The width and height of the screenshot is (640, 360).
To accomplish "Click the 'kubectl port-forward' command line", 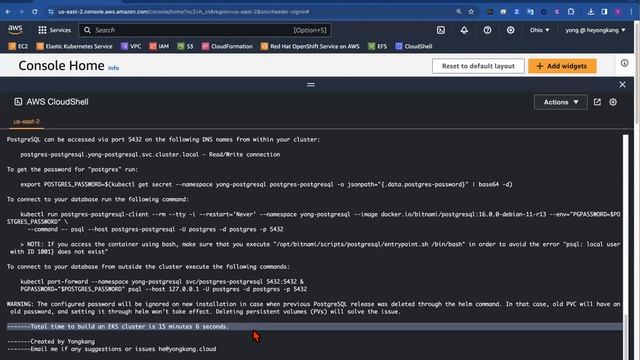I will [x=162, y=282].
